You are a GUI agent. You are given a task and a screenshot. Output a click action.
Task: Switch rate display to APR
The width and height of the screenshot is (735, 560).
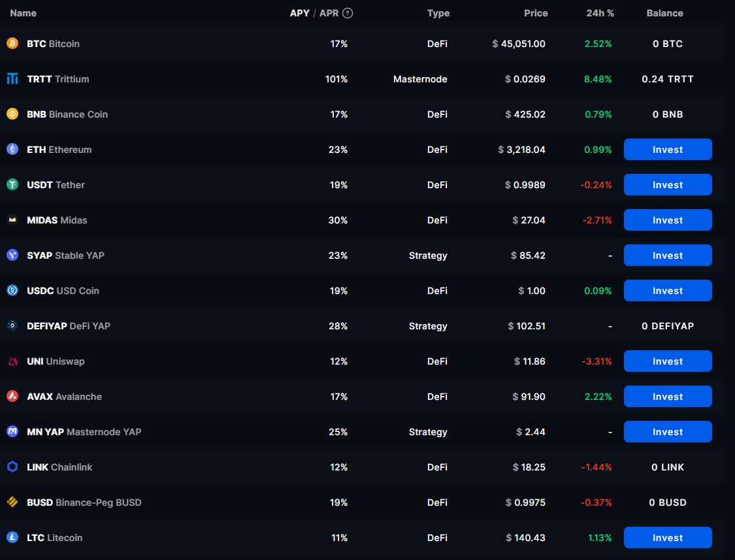click(329, 13)
